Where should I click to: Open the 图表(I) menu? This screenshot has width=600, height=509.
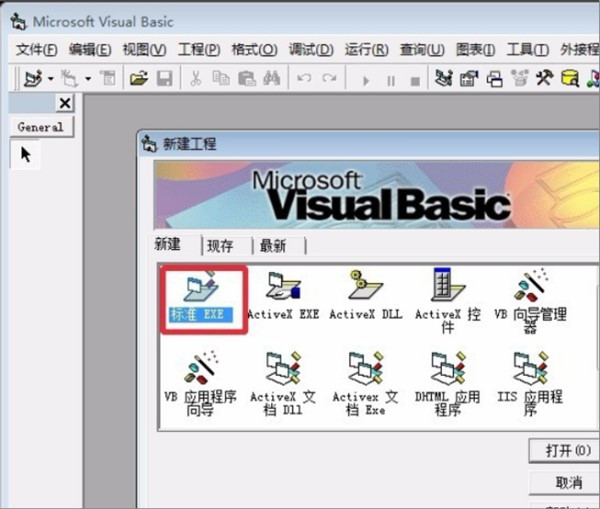coord(476,50)
